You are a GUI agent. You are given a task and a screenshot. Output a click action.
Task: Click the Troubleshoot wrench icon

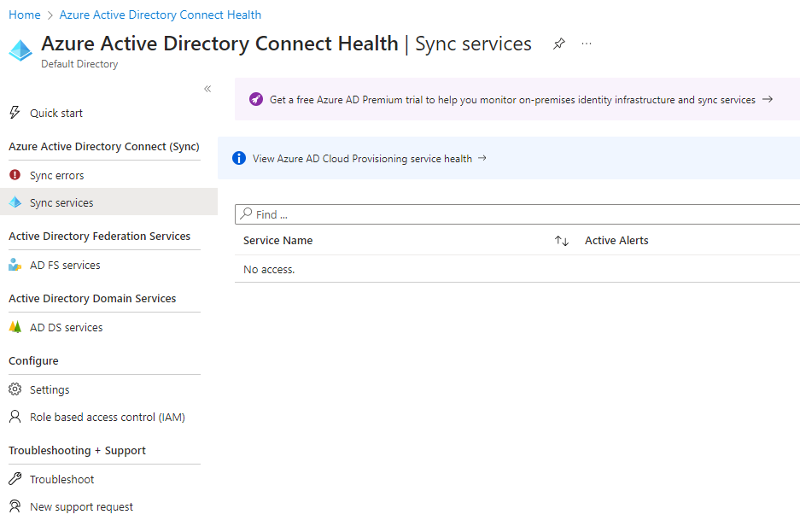(x=15, y=479)
